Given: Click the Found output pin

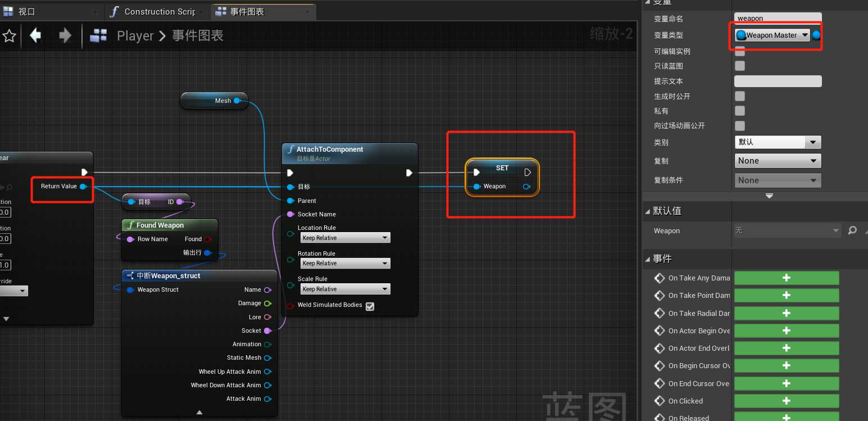Looking at the screenshot, I should (x=207, y=239).
